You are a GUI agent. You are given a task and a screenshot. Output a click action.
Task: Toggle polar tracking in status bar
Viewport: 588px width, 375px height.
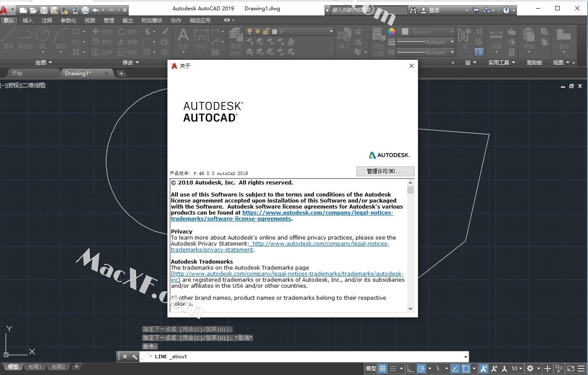(421, 369)
